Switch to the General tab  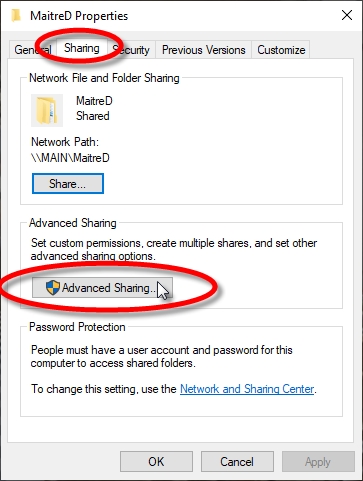[x=33, y=50]
